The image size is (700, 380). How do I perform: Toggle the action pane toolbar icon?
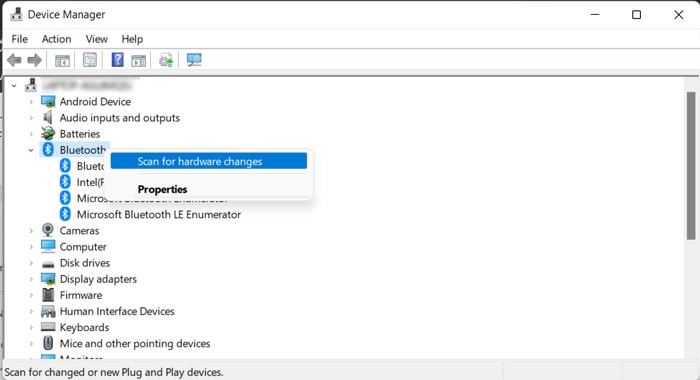(138, 60)
